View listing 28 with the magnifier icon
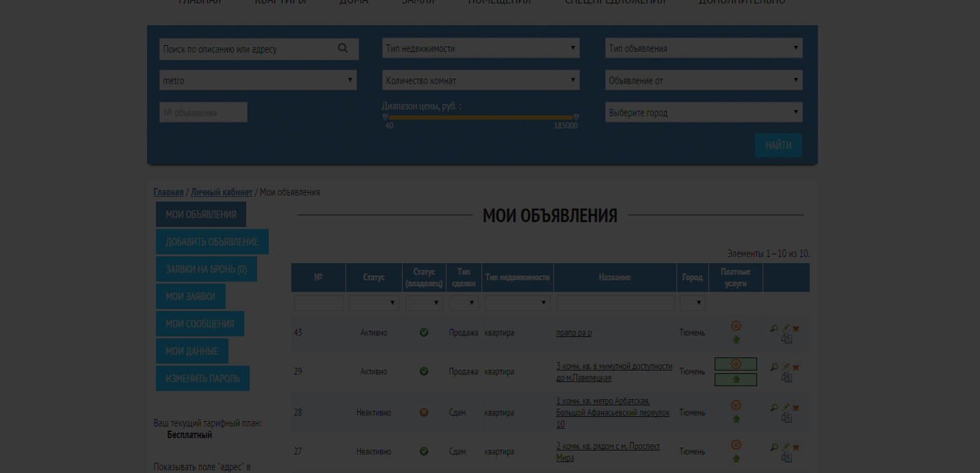980x473 pixels. [x=774, y=407]
